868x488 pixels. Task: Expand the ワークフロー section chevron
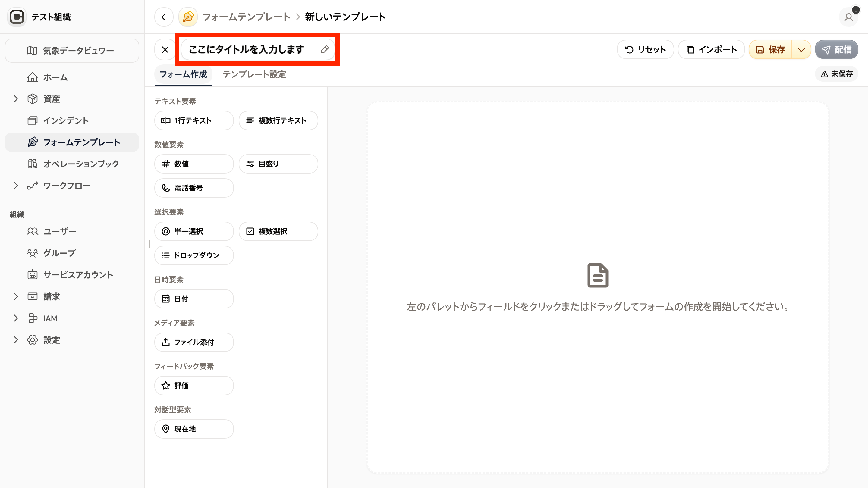pos(15,186)
